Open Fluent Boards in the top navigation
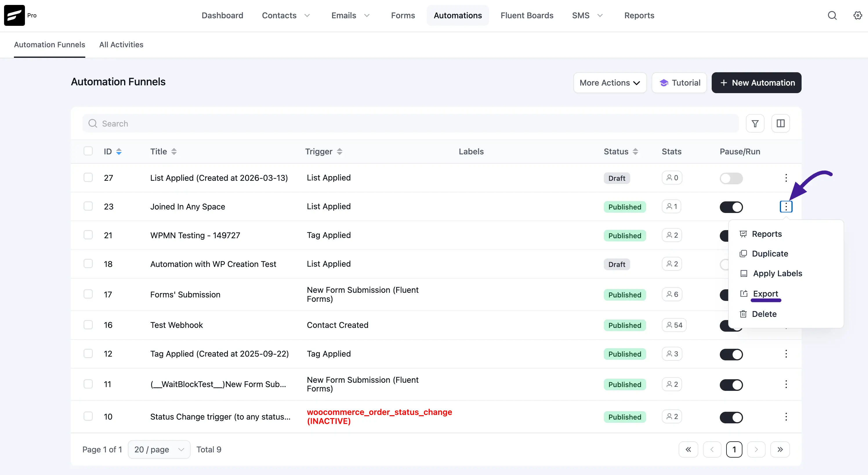This screenshot has height=475, width=868. point(527,15)
